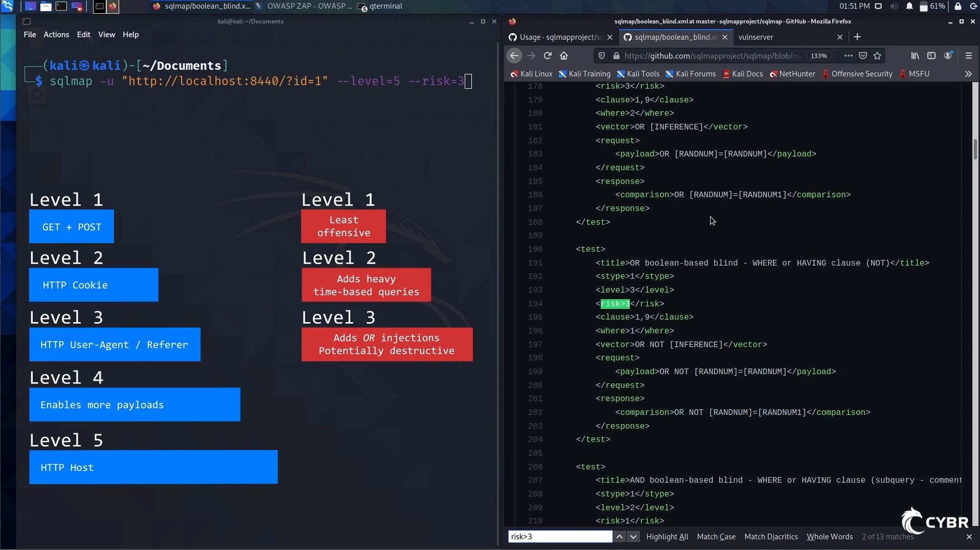
Task: Toggle Whole Words option
Action: coord(830,537)
